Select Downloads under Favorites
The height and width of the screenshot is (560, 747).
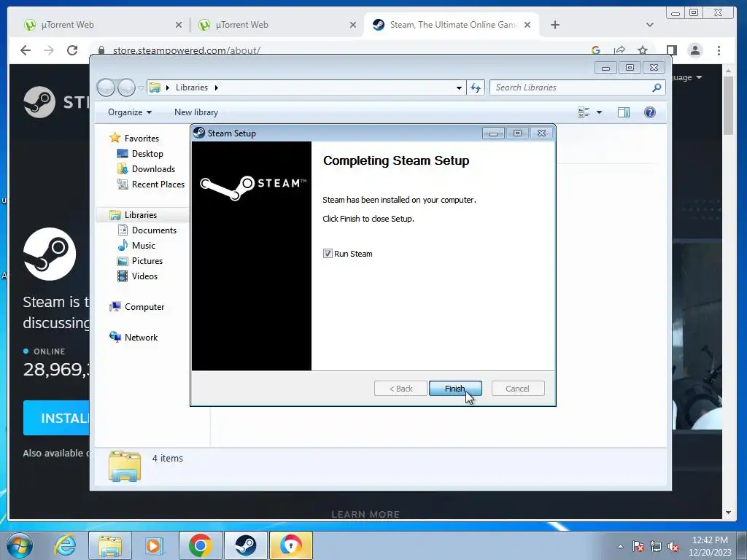[x=153, y=169]
